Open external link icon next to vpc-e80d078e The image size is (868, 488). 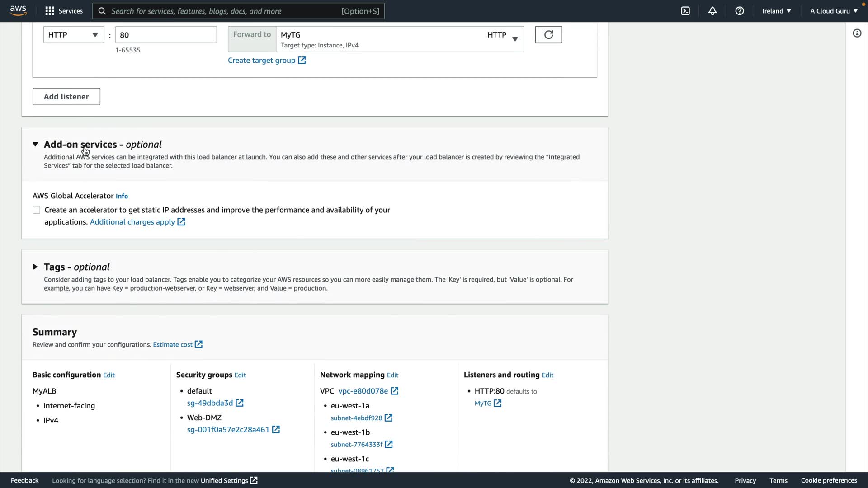coord(394,391)
